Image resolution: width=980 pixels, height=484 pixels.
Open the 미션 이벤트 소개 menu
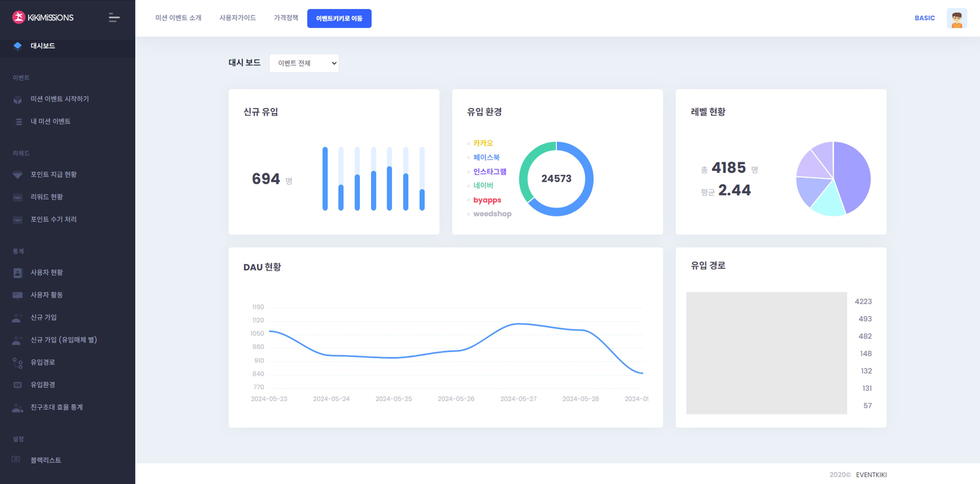(178, 18)
